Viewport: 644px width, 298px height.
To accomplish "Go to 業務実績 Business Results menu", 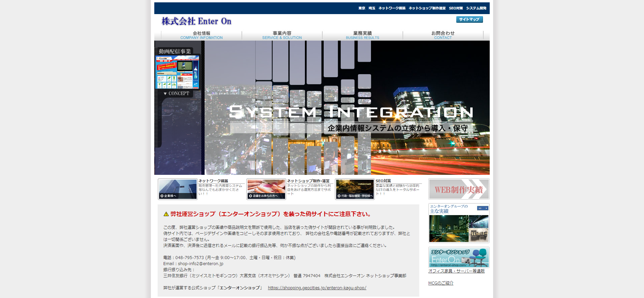I will [x=362, y=35].
